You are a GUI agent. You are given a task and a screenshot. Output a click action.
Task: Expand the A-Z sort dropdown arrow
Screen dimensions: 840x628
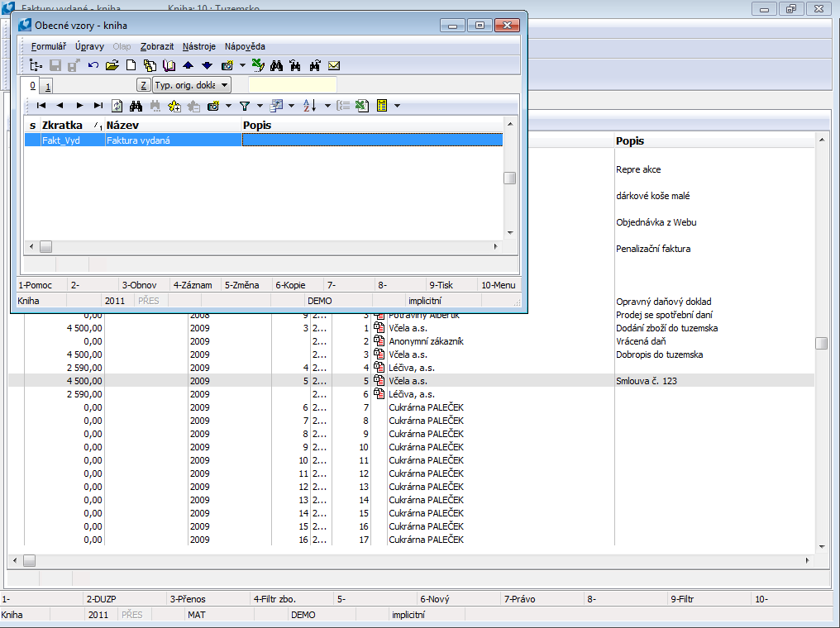[x=327, y=106]
